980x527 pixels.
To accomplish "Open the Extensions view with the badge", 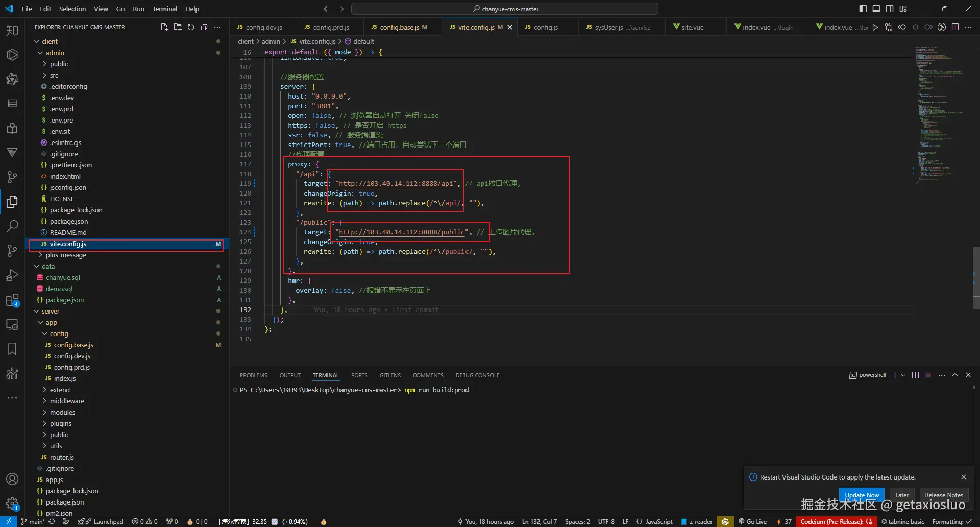I will [12, 300].
